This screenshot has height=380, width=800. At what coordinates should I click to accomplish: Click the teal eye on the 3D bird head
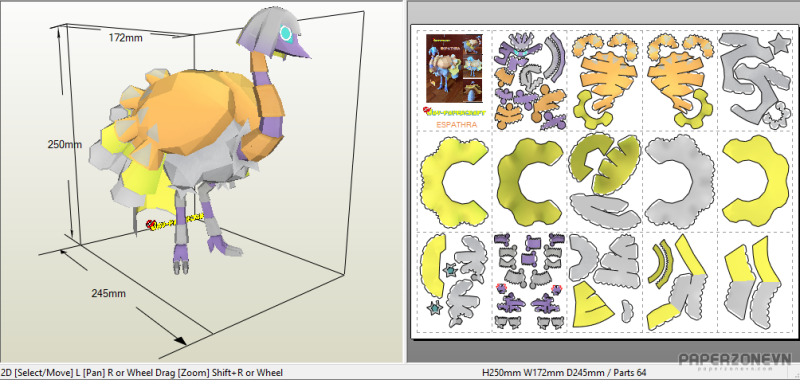(286, 35)
